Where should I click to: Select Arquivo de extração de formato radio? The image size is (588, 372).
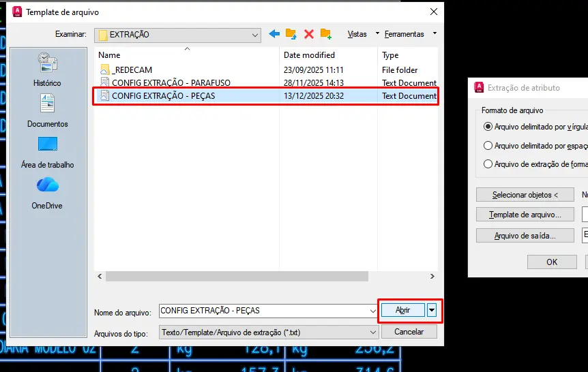click(488, 164)
